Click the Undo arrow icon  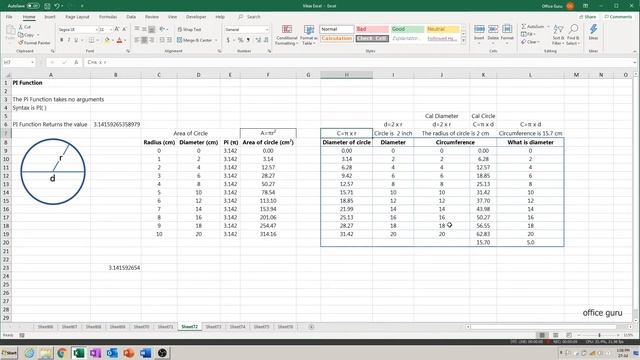[57, 6]
